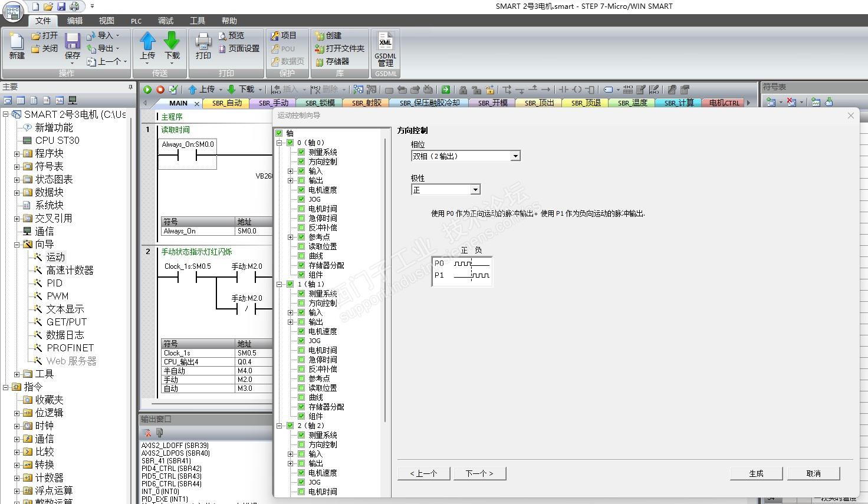Click the 生成 button in the wizard
The height and width of the screenshot is (504, 868).
[x=756, y=473]
